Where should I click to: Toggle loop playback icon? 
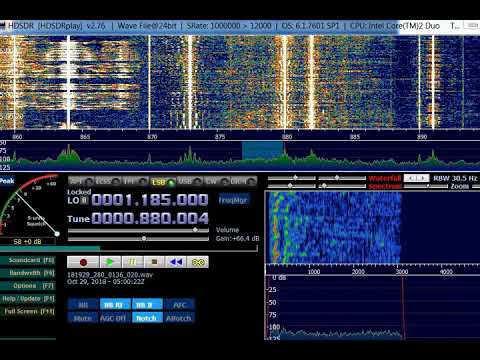click(198, 262)
